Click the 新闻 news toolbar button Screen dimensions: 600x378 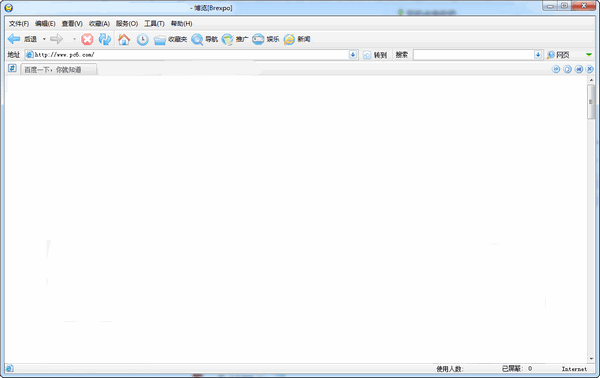pos(297,39)
